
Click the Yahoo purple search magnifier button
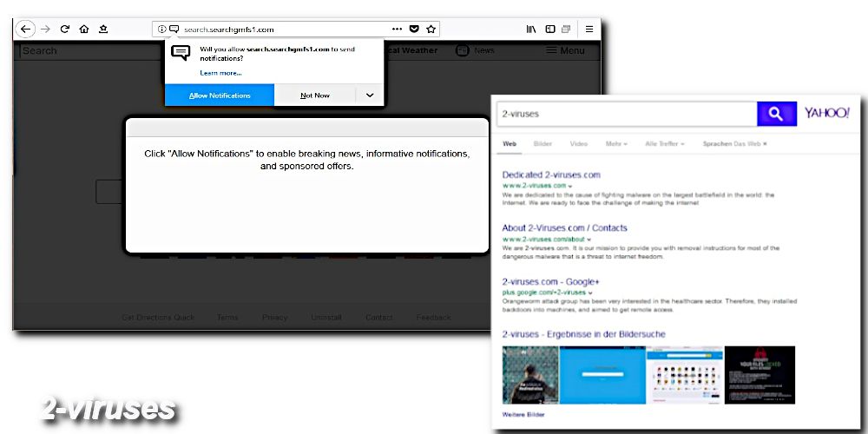click(777, 114)
